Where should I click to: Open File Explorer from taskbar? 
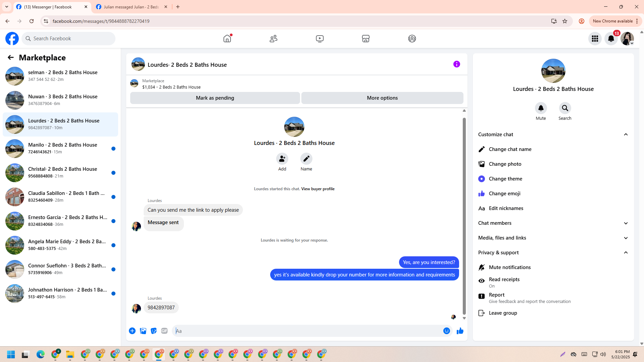pos(70,354)
